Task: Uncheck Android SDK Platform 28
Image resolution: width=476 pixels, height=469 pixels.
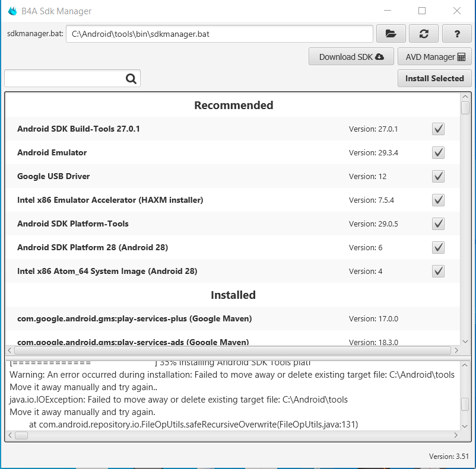Action: click(438, 247)
